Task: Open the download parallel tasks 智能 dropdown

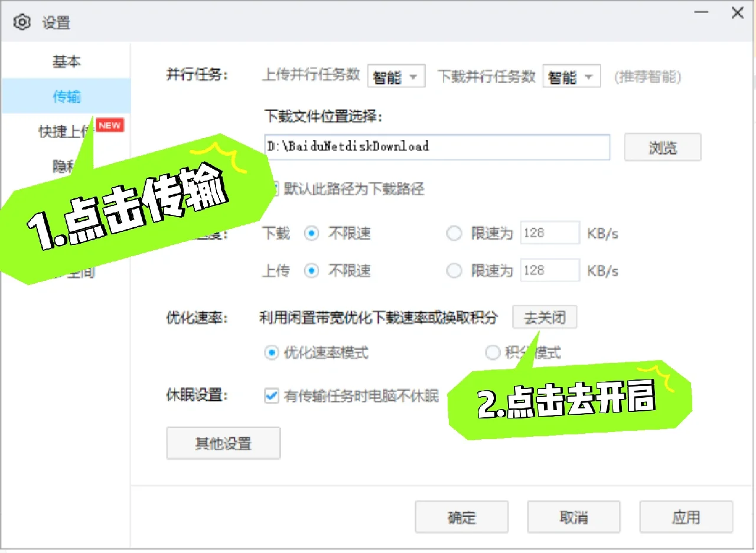Action: pos(571,76)
